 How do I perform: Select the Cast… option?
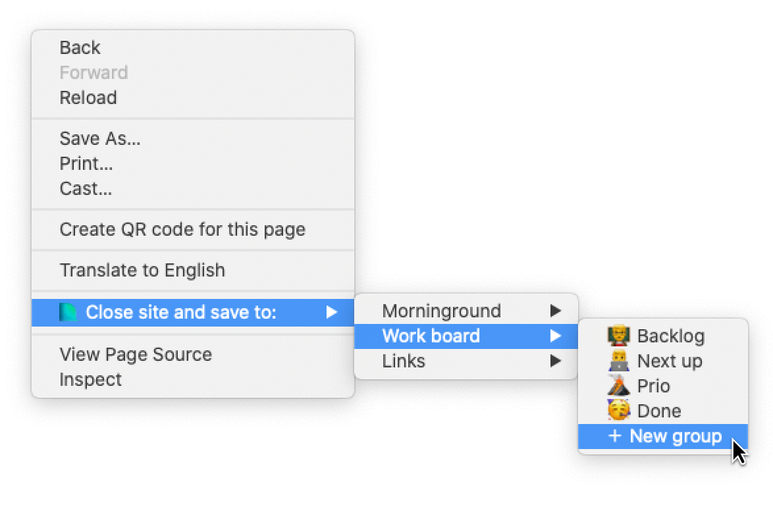tap(85, 188)
